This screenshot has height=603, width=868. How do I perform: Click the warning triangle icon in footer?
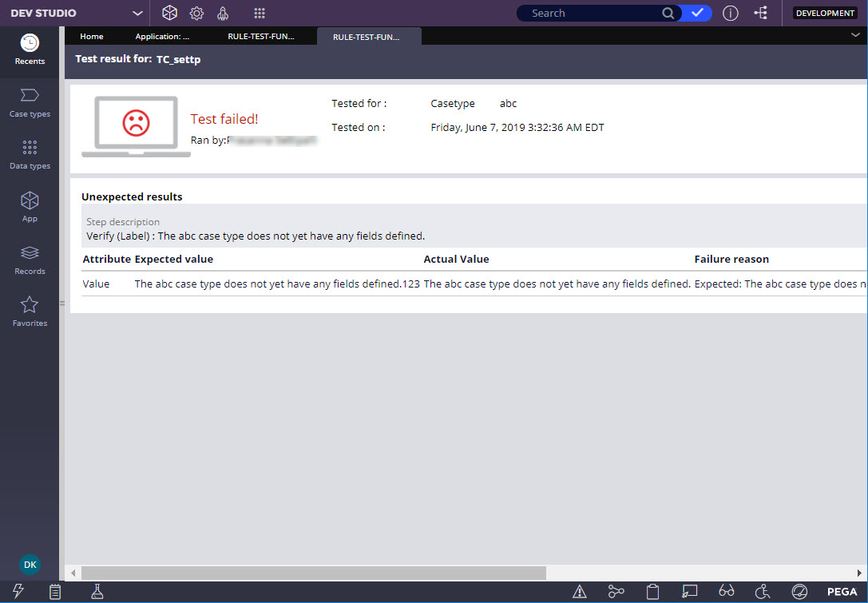coord(580,591)
